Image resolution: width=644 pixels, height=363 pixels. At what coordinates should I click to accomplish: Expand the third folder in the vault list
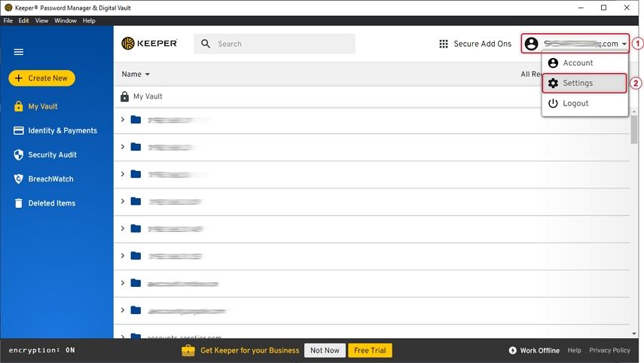[122, 174]
